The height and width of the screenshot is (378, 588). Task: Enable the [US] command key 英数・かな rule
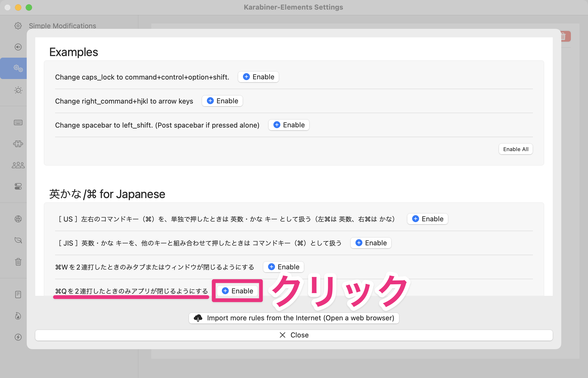(427, 219)
